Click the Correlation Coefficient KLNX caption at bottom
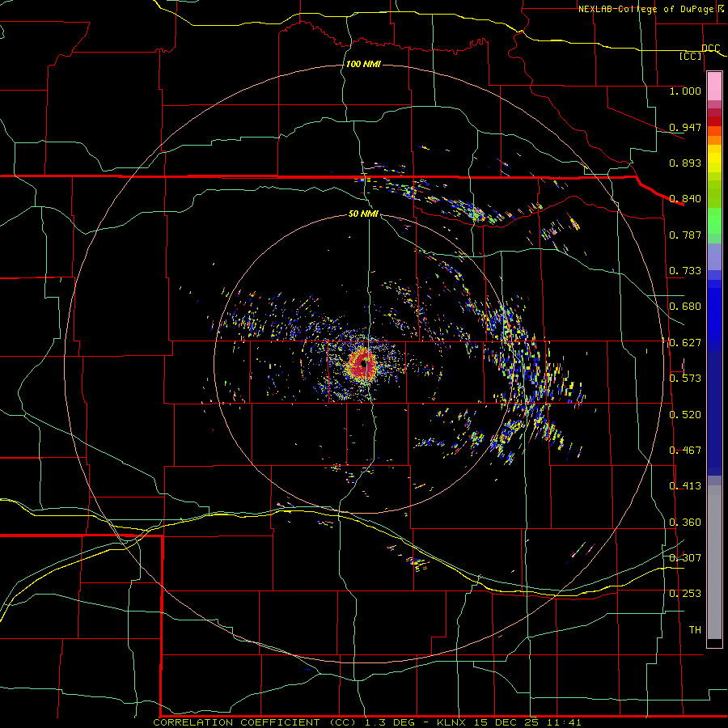This screenshot has width=728, height=728. [x=366, y=722]
